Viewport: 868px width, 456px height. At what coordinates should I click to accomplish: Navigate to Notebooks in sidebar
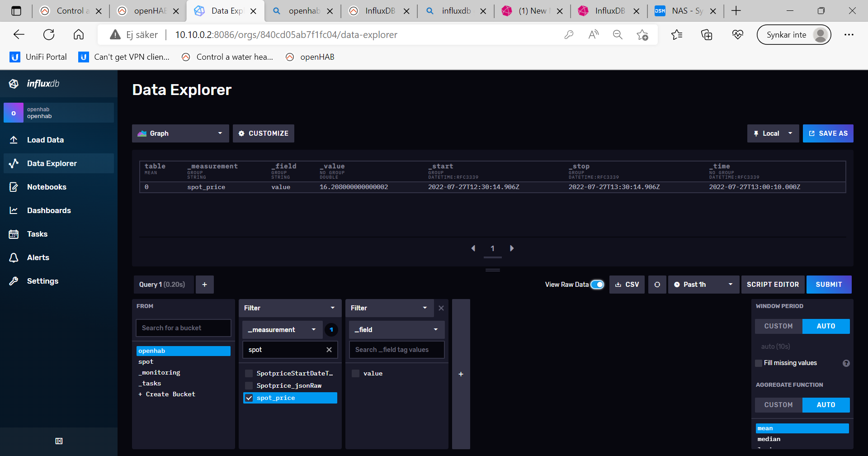click(x=47, y=187)
